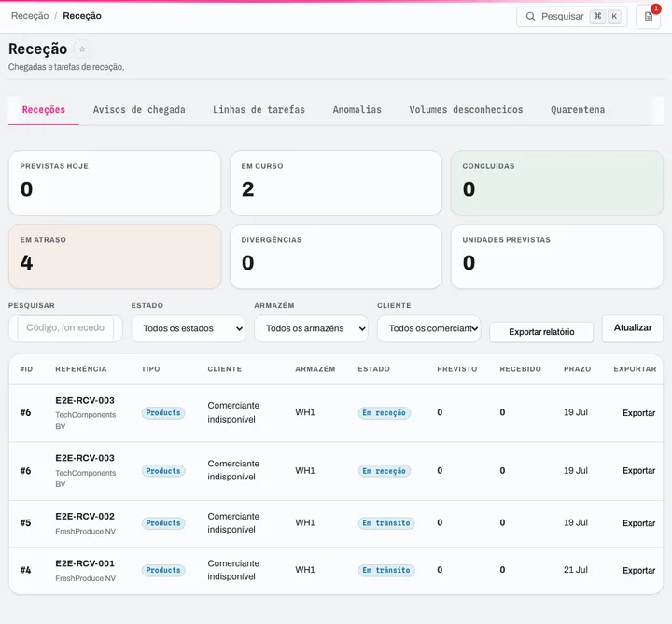
Task: Expand the Todos os estados dropdown
Action: coord(189,328)
